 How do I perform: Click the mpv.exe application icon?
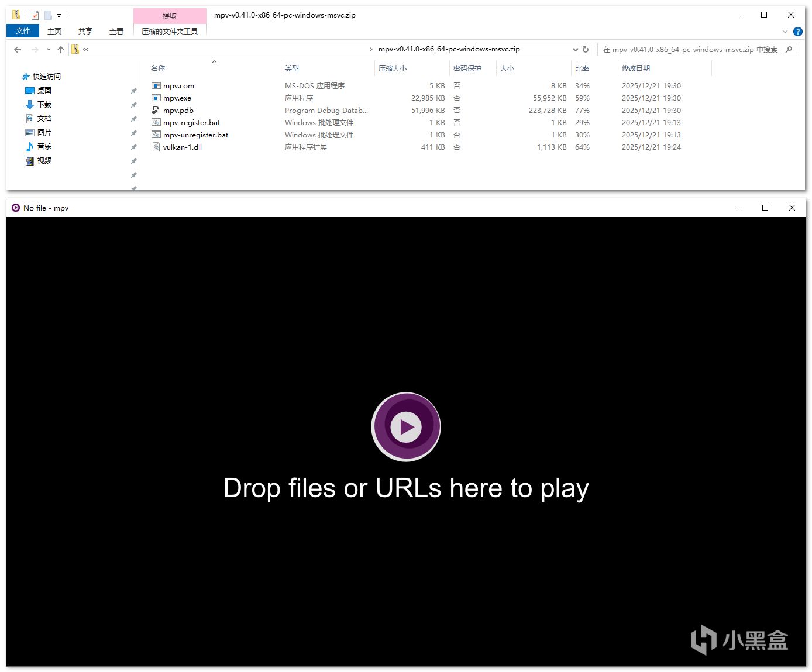click(156, 98)
